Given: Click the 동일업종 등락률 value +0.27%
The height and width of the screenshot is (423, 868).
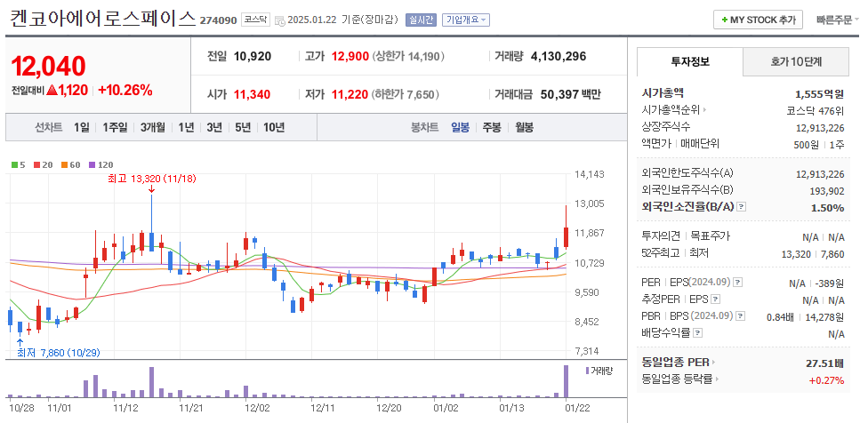Looking at the screenshot, I should 826,380.
